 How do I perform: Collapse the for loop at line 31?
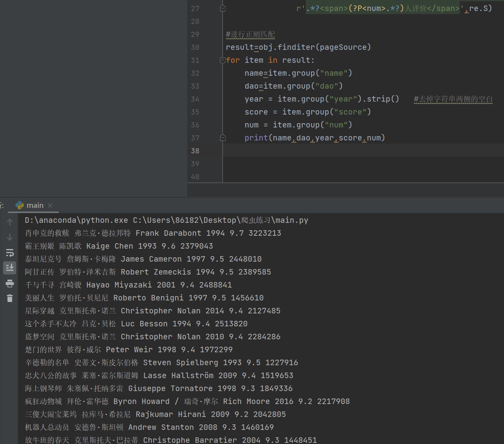coord(223,60)
